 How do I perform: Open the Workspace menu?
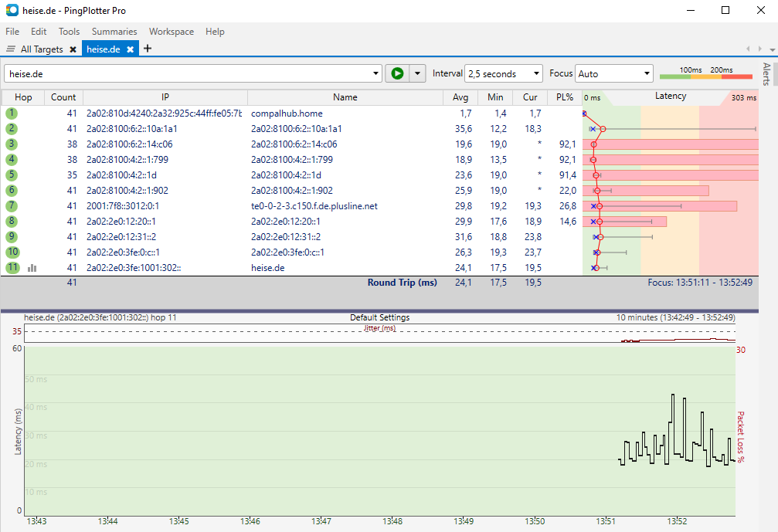coord(171,32)
